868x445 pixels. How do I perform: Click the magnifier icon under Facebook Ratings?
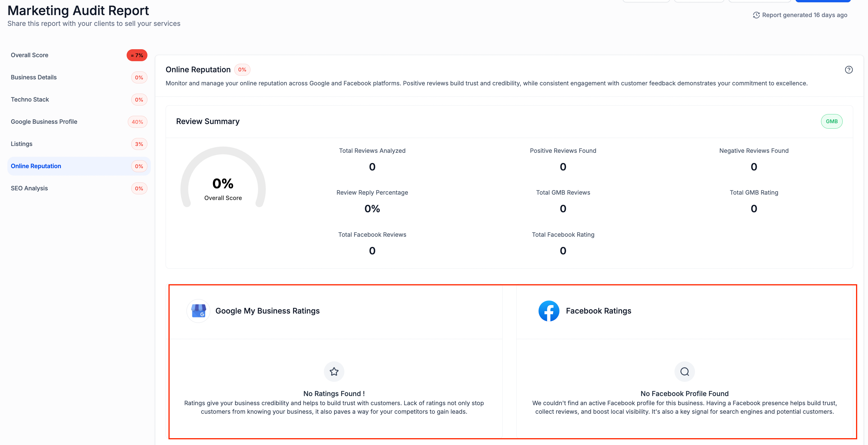pos(684,371)
